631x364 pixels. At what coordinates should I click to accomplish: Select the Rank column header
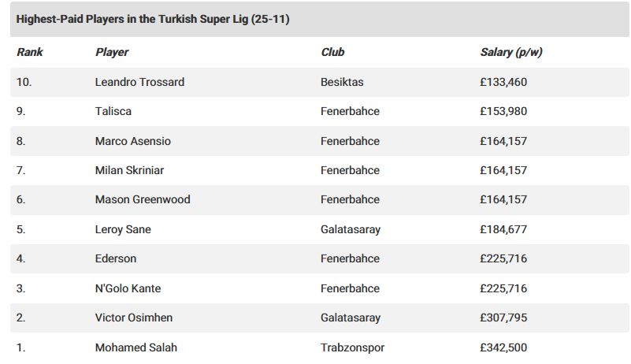[29, 52]
